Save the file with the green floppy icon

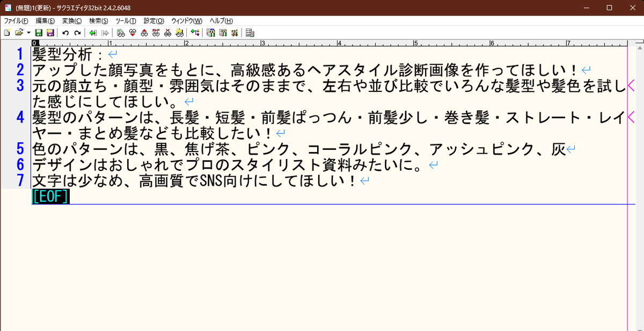coord(39,33)
